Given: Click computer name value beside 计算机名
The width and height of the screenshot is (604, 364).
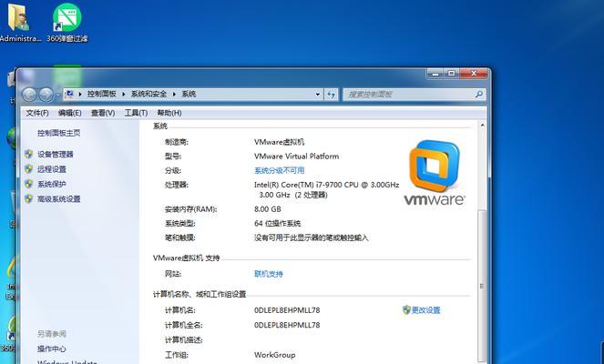Looking at the screenshot, I should tap(287, 310).
